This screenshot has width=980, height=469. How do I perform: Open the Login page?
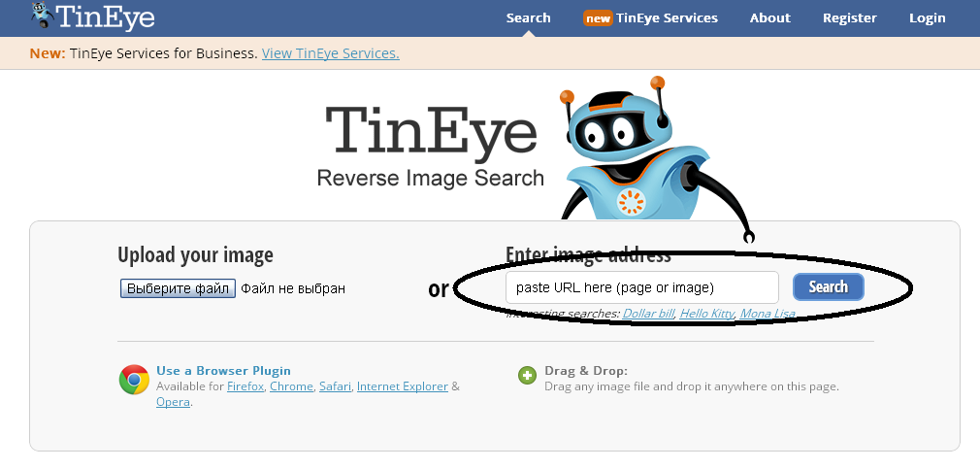coord(927,17)
